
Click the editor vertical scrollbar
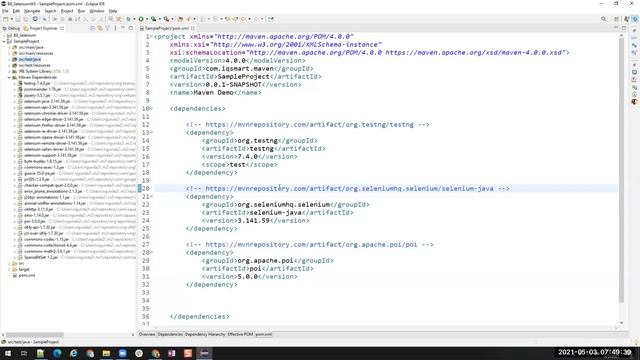point(621,171)
